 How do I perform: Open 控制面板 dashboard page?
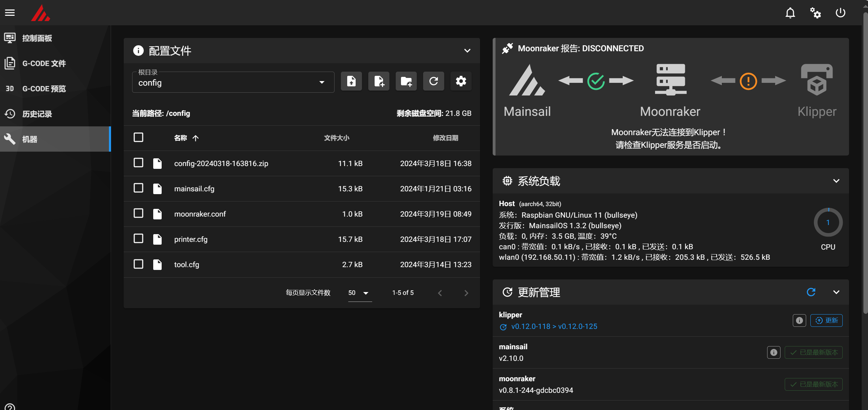tap(55, 38)
